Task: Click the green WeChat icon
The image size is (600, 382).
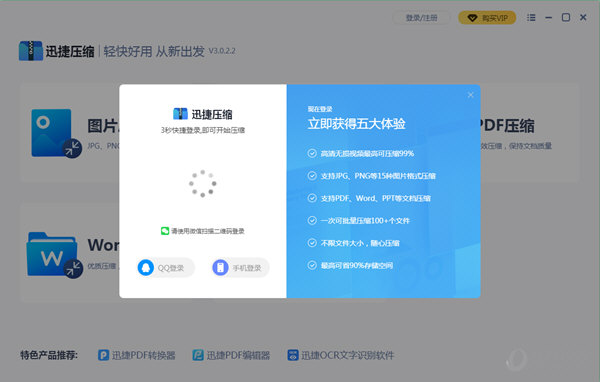Action: click(x=165, y=231)
